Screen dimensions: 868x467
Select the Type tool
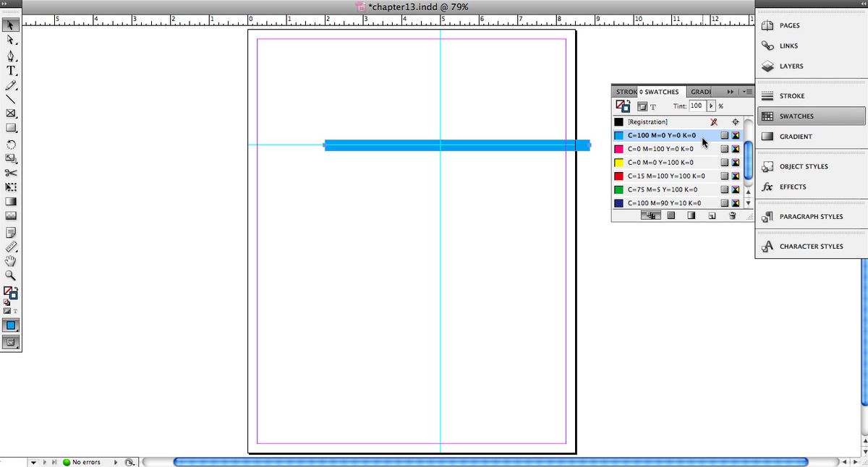click(11, 71)
